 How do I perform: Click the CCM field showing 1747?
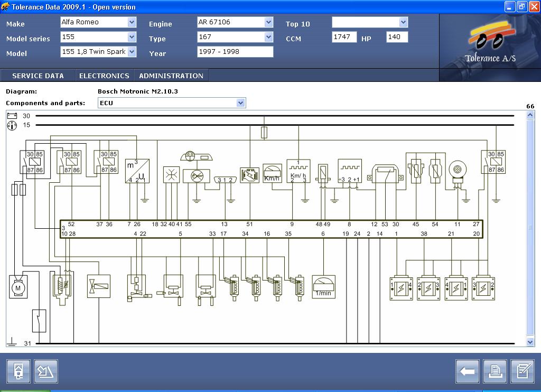click(x=344, y=37)
